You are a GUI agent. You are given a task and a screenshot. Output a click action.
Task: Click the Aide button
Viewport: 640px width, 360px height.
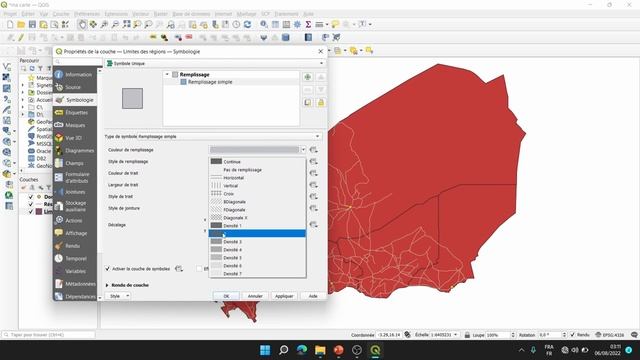pyautogui.click(x=313, y=296)
